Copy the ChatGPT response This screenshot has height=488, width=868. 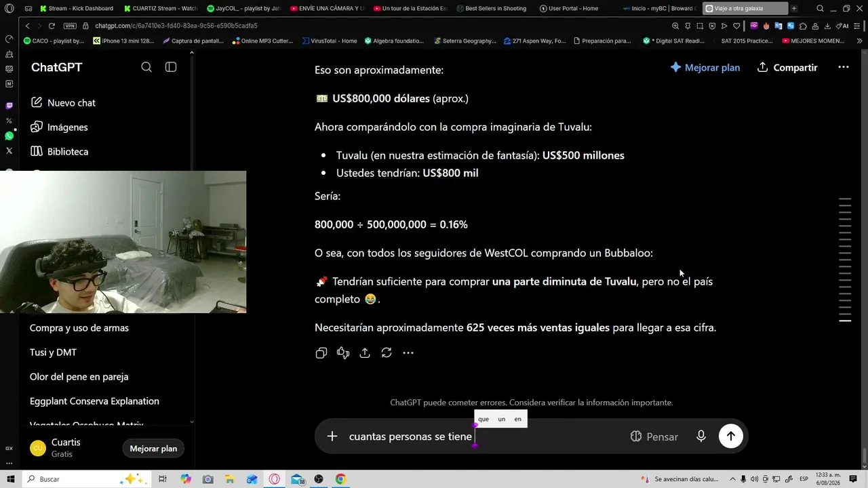(321, 352)
